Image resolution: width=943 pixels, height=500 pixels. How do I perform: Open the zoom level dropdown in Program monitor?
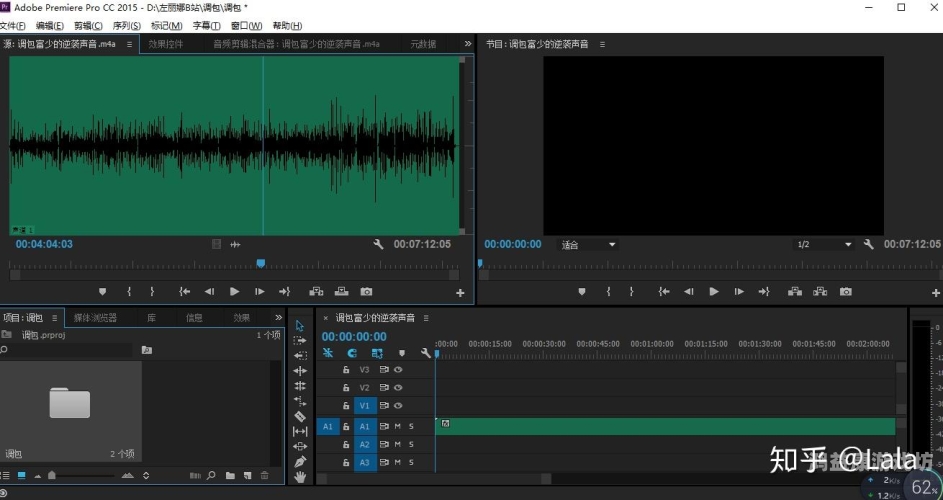point(590,245)
